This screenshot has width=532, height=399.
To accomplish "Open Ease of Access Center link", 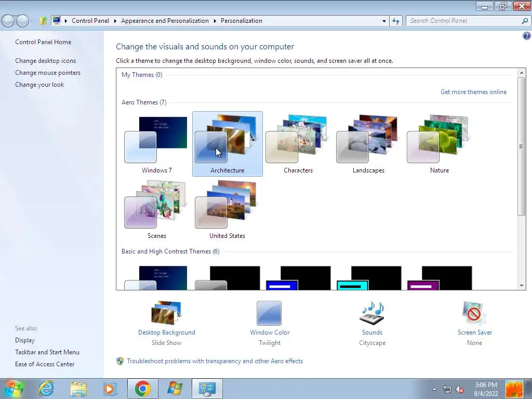I will [x=45, y=364].
